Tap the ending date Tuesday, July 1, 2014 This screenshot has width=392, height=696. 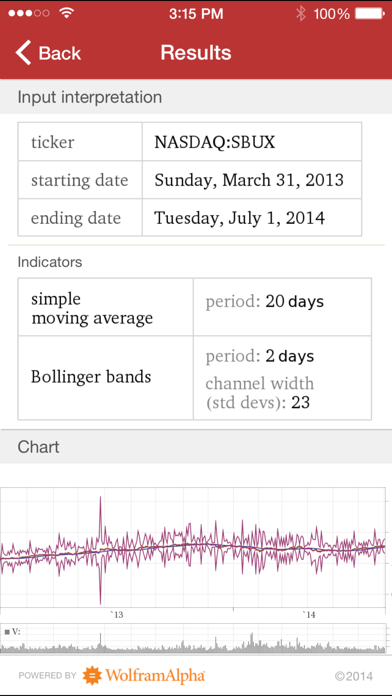pos(239,218)
